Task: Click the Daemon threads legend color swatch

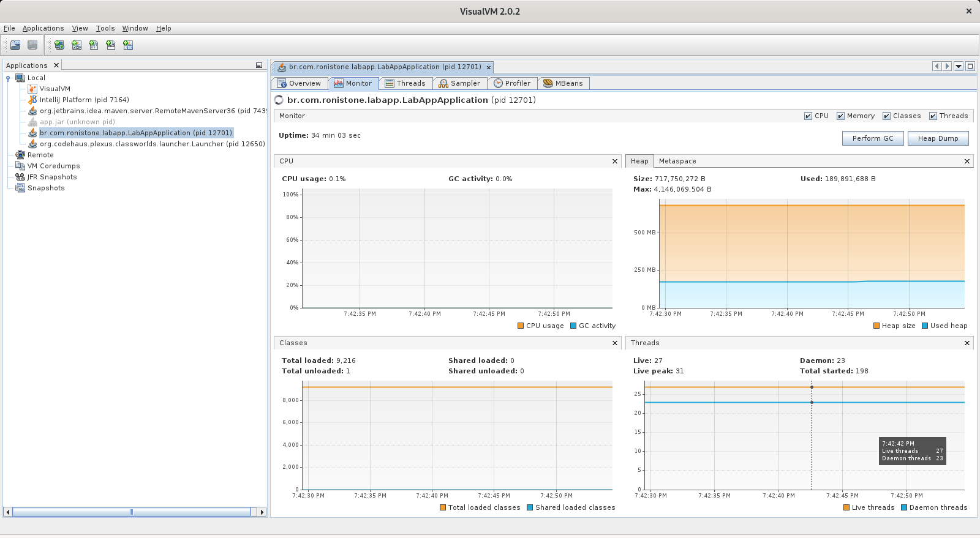Action: point(904,507)
